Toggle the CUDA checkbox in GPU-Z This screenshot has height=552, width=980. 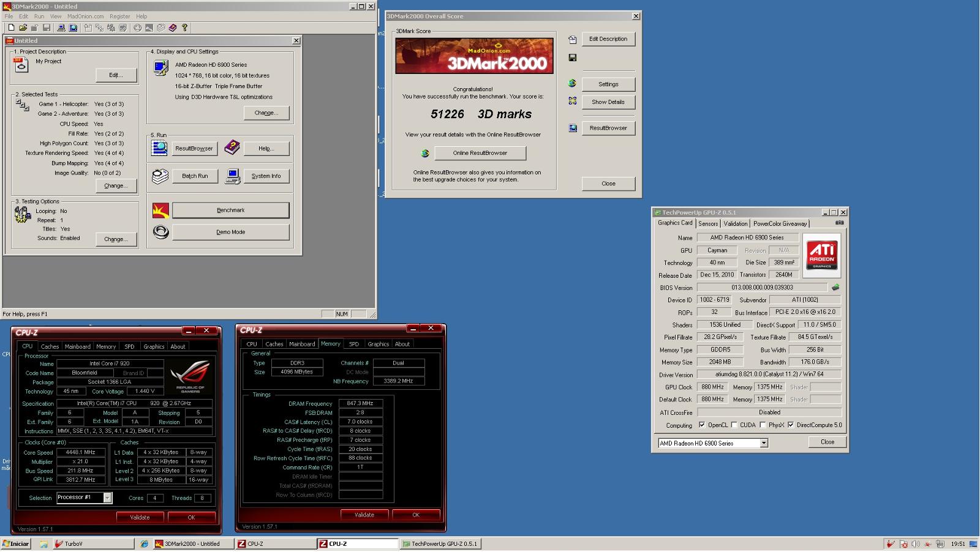tap(734, 425)
